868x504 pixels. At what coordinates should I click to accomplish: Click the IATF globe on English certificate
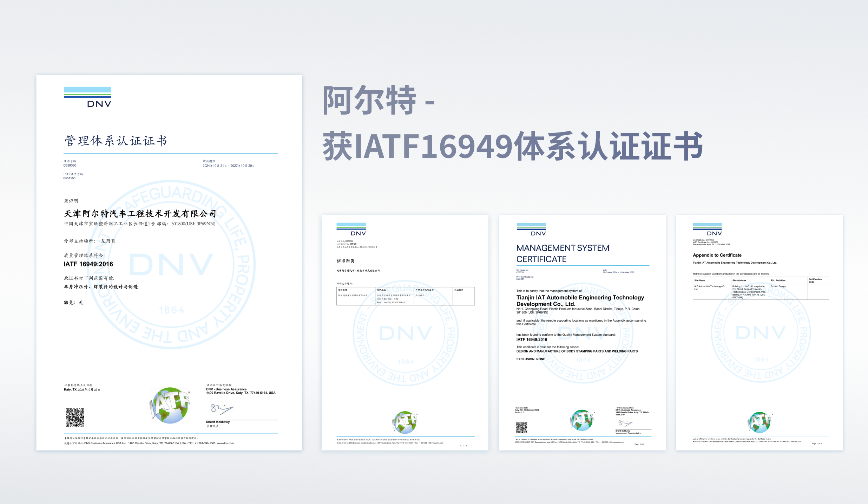point(582,420)
